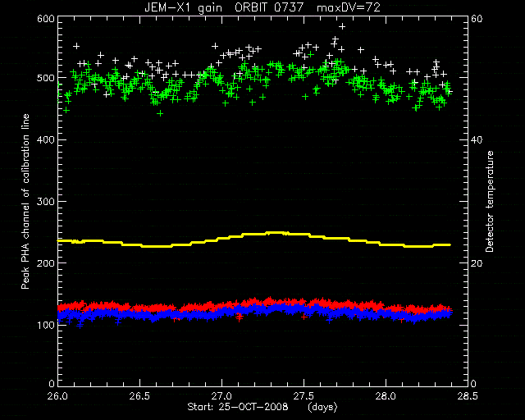Image resolution: width=525 pixels, height=420 pixels.
Task: Click the plot title 'JEM-X1 gain ORBIT 0737'
Action: (224, 7)
